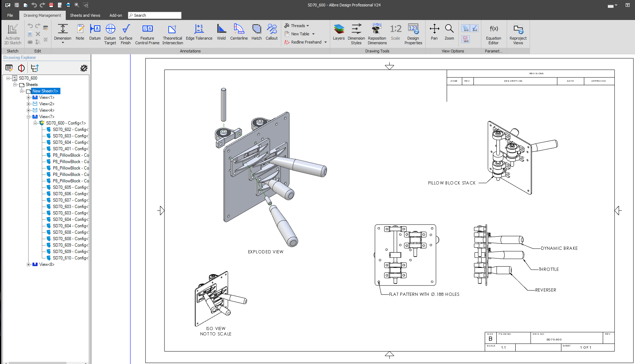Collapse SD70_600 - Config<1> assembly node
Screen dimensions: 635x364
pos(35,123)
